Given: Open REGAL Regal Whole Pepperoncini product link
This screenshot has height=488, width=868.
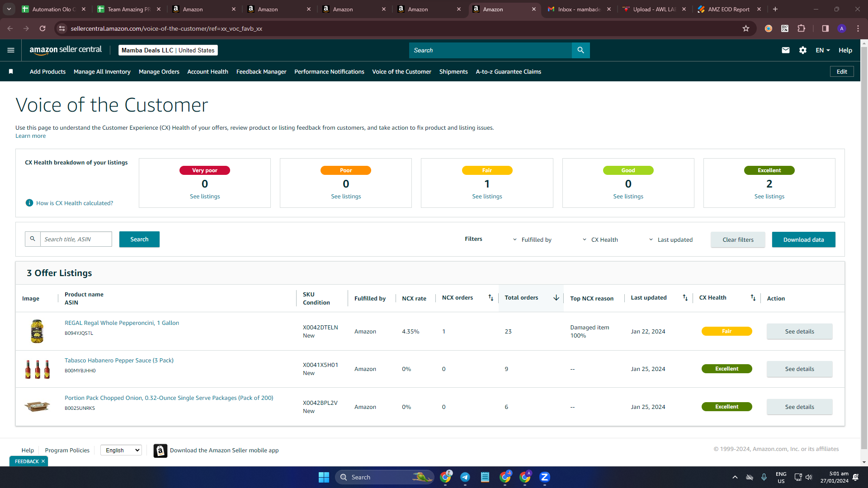Looking at the screenshot, I should tap(122, 323).
